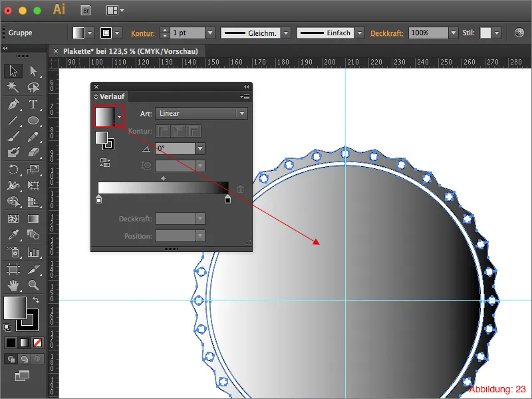Open the Deckkraft transparency panel link

(x=387, y=33)
